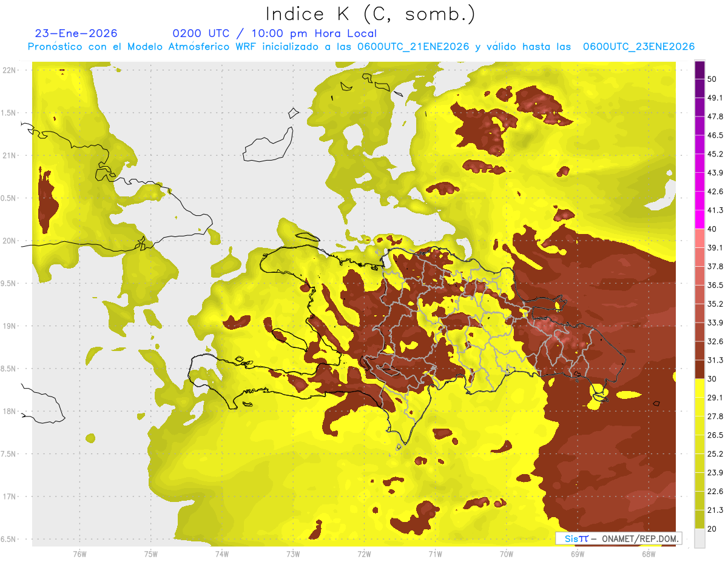
Task: Click the legend value "20"
Action: tap(712, 529)
